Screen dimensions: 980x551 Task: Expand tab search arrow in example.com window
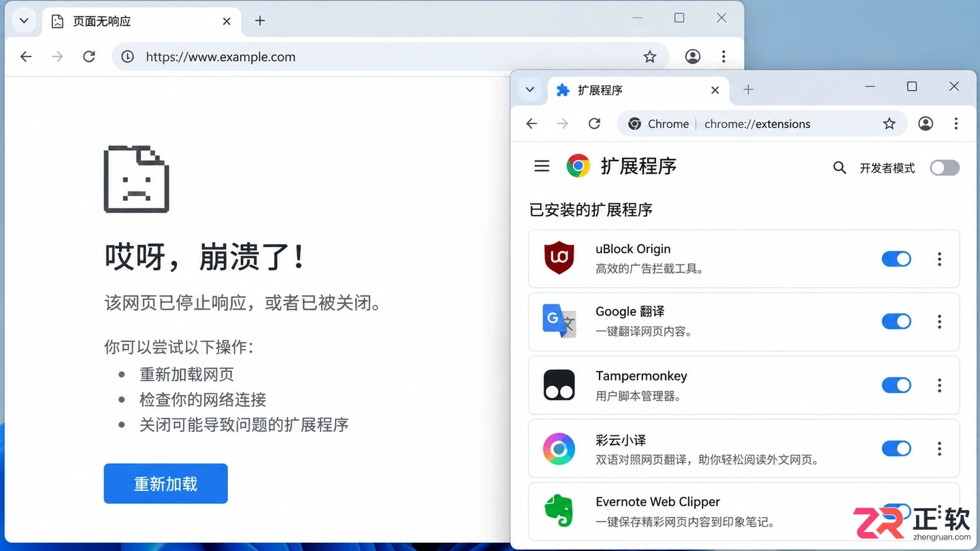(x=24, y=20)
